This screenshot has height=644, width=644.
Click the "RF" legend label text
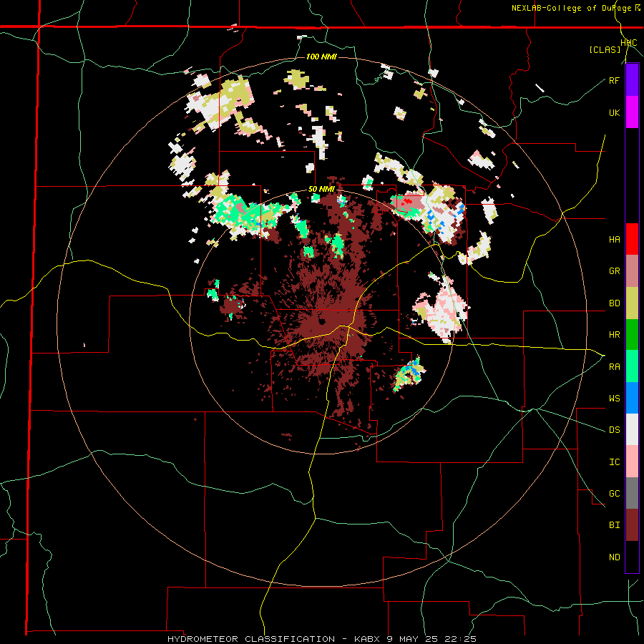[x=614, y=80]
